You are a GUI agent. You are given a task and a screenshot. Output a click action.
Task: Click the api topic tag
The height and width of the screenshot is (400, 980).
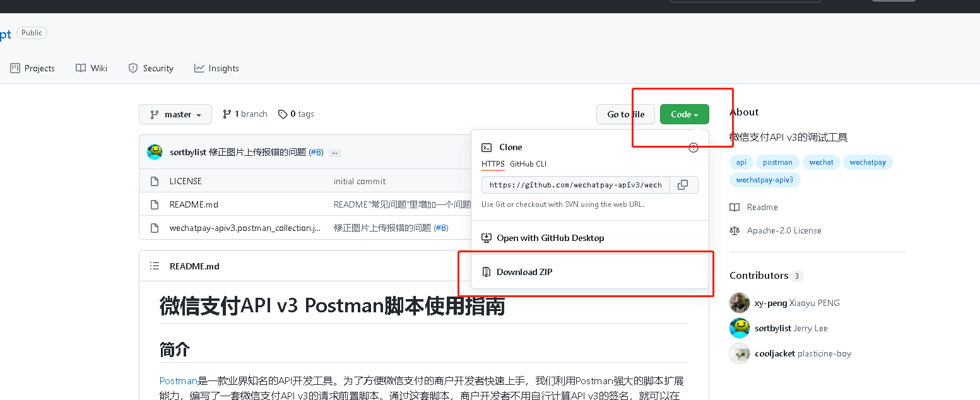[741, 162]
